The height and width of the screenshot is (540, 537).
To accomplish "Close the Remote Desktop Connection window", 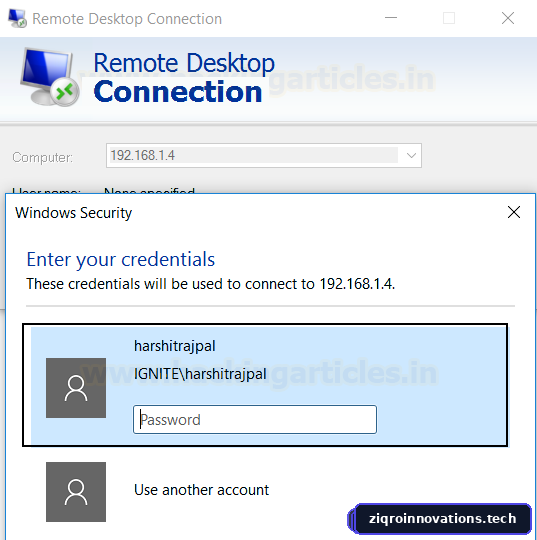I will [x=508, y=18].
